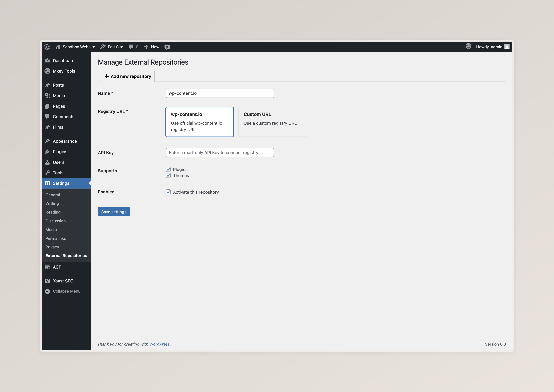
Task: Open Writing settings submenu
Action: pos(52,204)
